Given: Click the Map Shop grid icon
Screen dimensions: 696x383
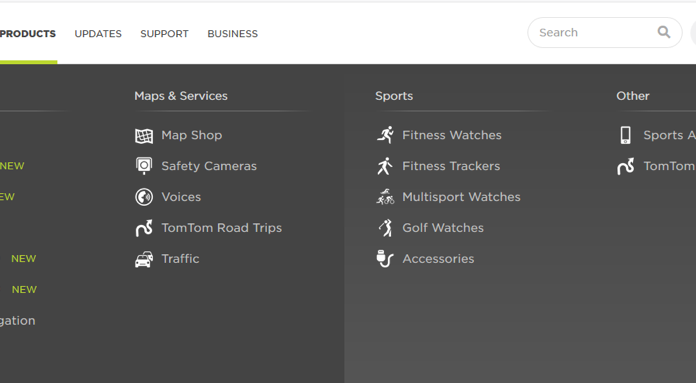Looking at the screenshot, I should pyautogui.click(x=144, y=135).
